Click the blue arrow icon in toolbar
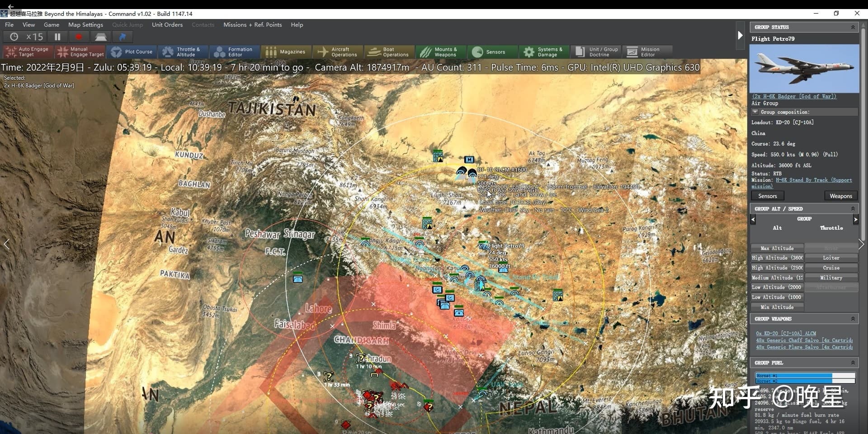The width and height of the screenshot is (868, 434). [122, 37]
